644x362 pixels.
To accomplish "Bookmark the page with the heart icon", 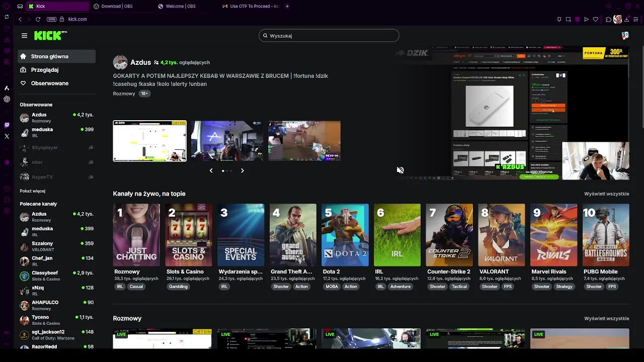I will pos(596,19).
